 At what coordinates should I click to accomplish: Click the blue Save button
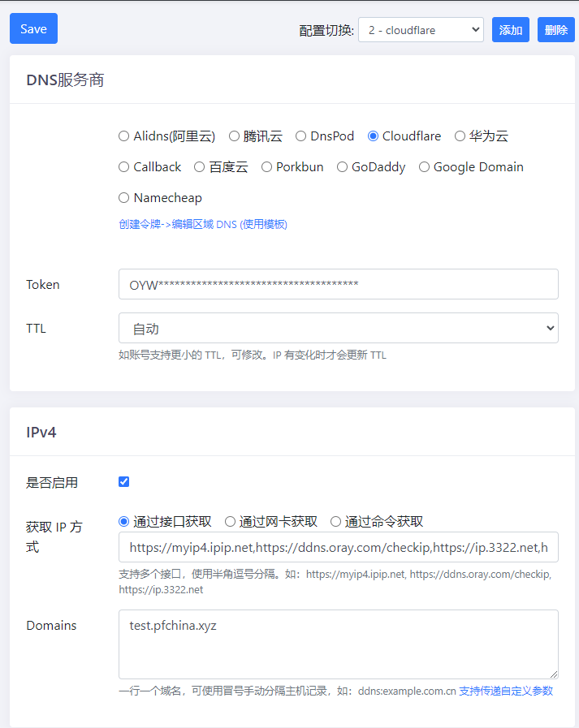click(x=33, y=28)
